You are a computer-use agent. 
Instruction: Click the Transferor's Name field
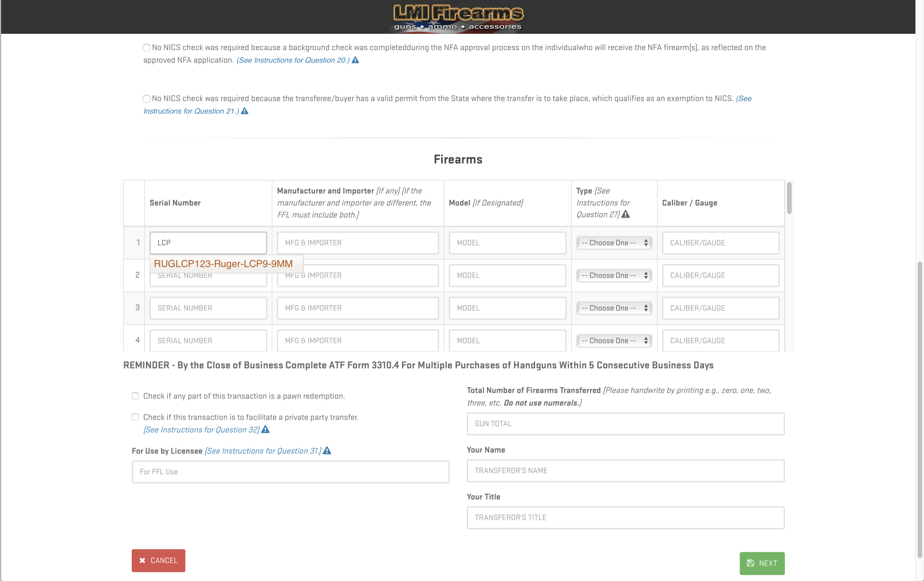pos(625,471)
